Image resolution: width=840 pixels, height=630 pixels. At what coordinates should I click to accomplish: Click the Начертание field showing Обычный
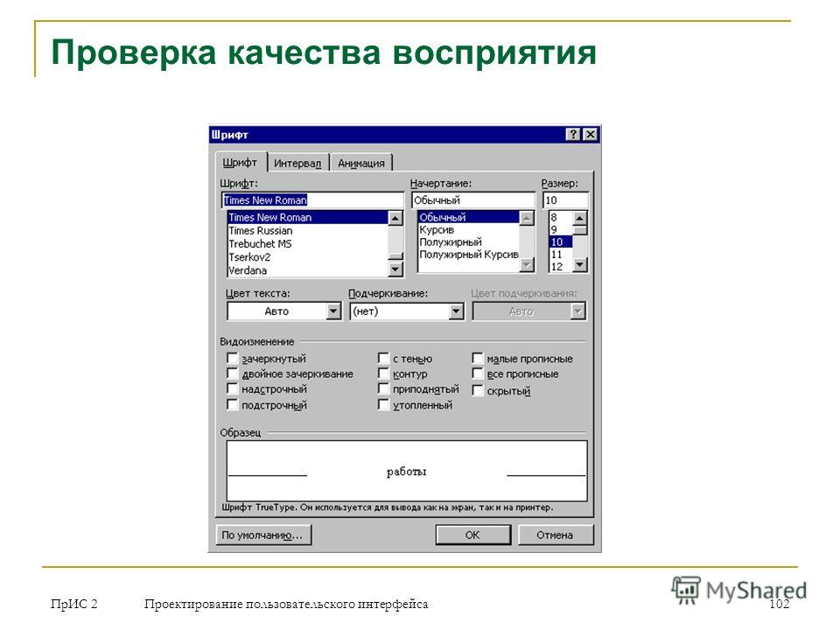tap(473, 199)
